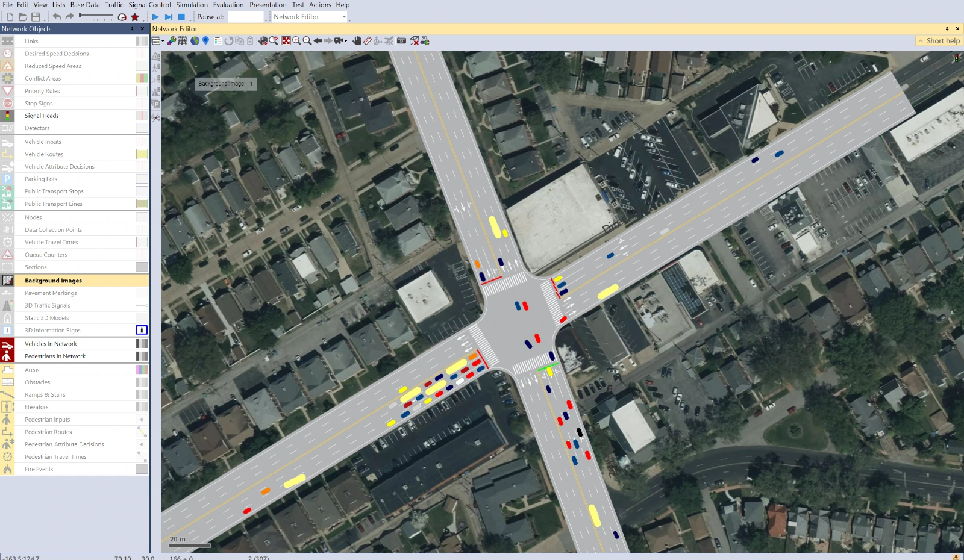The height and width of the screenshot is (560, 964).
Task: Click the Pause at input field
Action: (245, 17)
